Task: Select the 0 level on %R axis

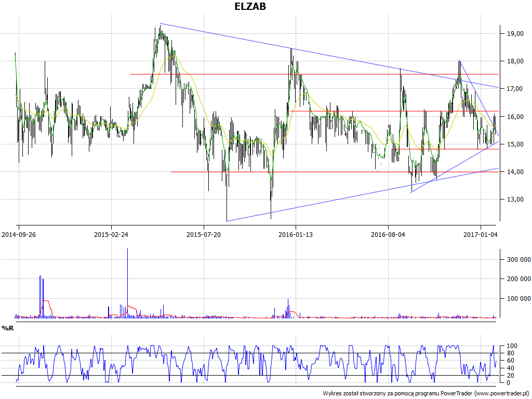Action: tap(508, 383)
